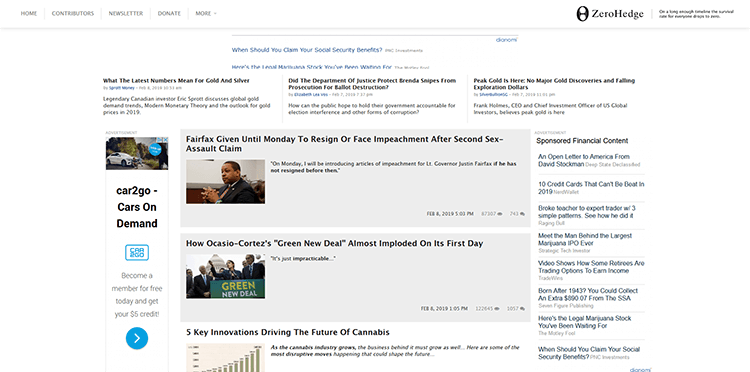750x372 pixels.
Task: Open the DONATE page
Action: [x=169, y=13]
